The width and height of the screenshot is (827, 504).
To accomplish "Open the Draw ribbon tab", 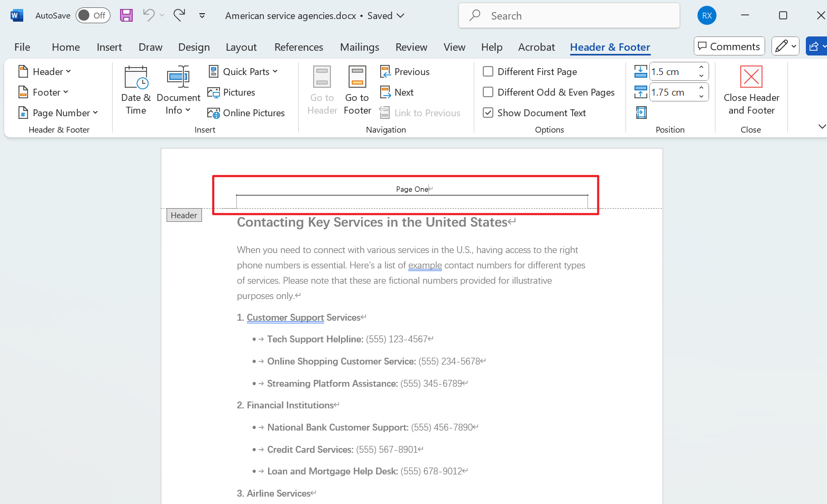I will pyautogui.click(x=151, y=47).
